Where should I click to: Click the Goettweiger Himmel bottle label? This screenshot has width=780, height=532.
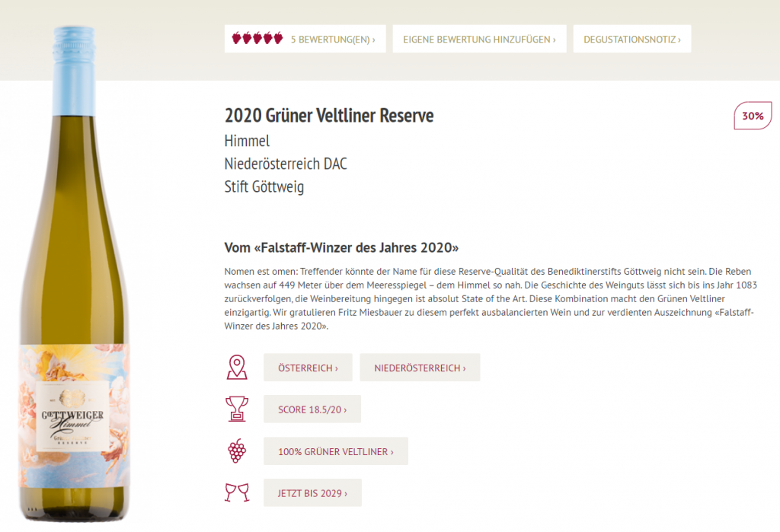pyautogui.click(x=74, y=416)
